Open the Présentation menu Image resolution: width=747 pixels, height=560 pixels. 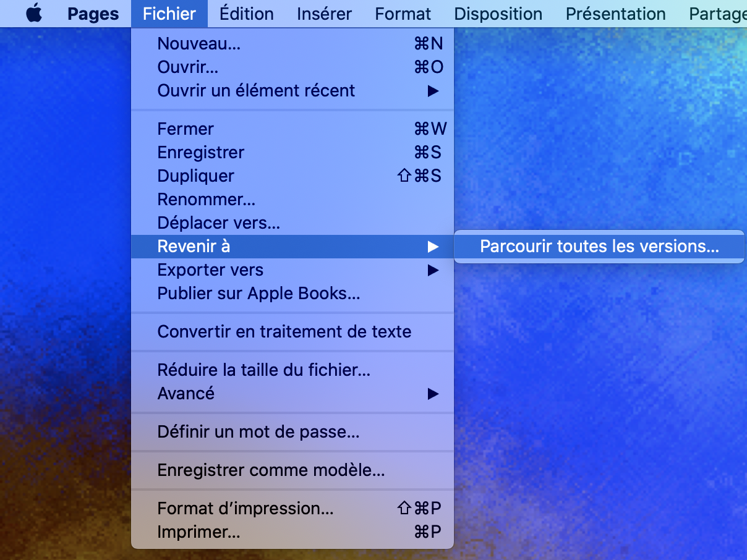coord(616,14)
